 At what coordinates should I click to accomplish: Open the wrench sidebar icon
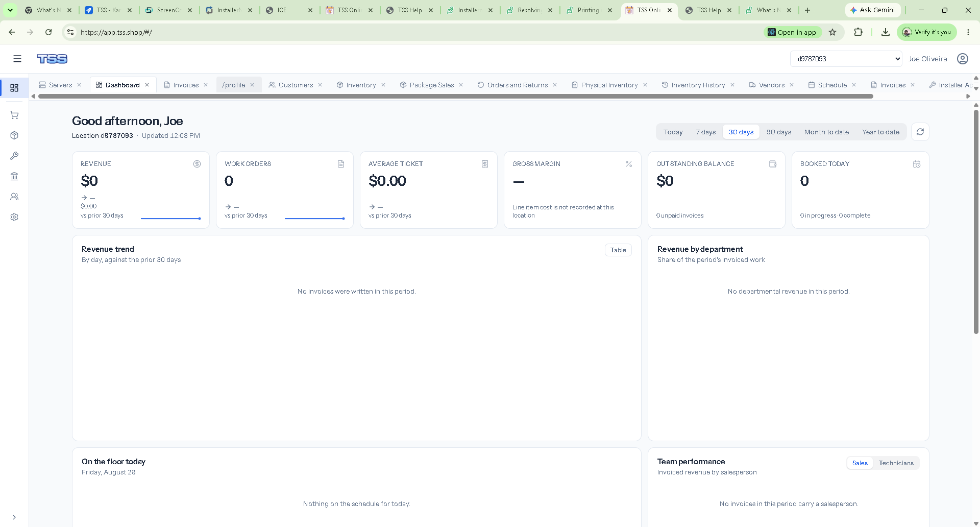click(x=14, y=156)
